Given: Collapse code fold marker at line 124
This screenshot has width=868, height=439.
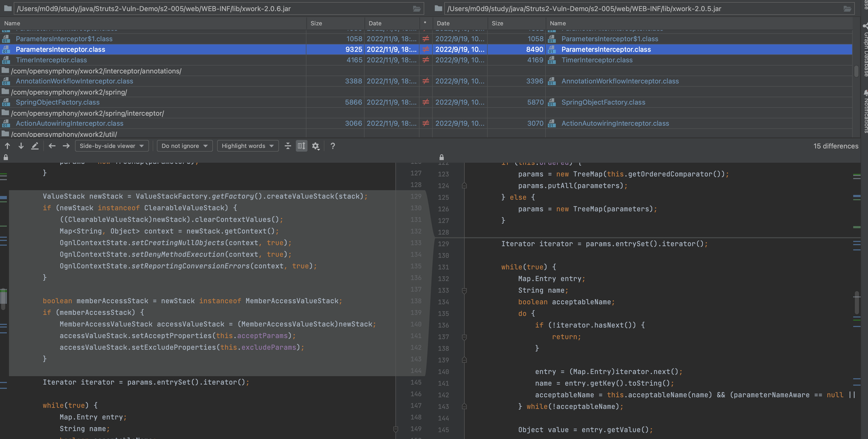Looking at the screenshot, I should point(464,186).
